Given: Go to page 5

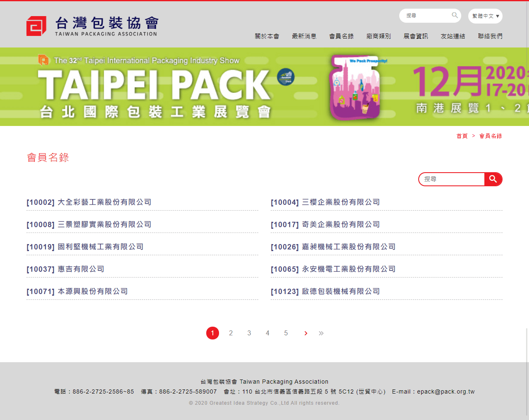Looking at the screenshot, I should coord(286,333).
